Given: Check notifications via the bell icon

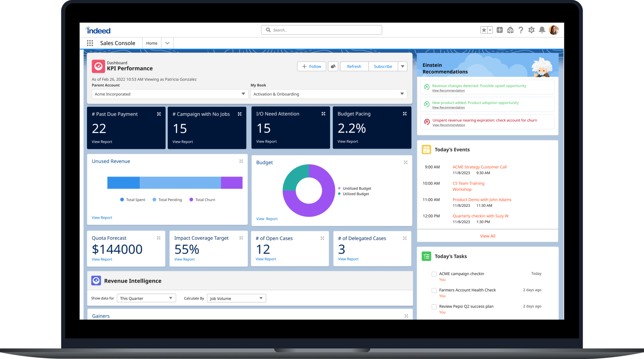Looking at the screenshot, I should (542, 30).
